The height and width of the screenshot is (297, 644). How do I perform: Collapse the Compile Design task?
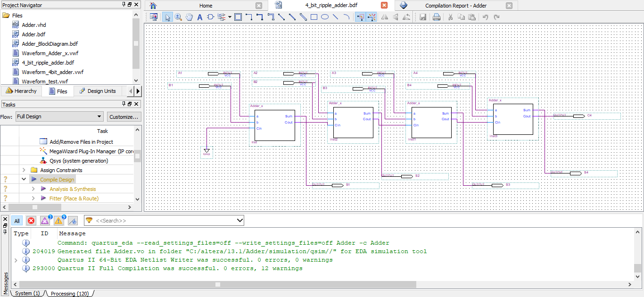tap(24, 180)
